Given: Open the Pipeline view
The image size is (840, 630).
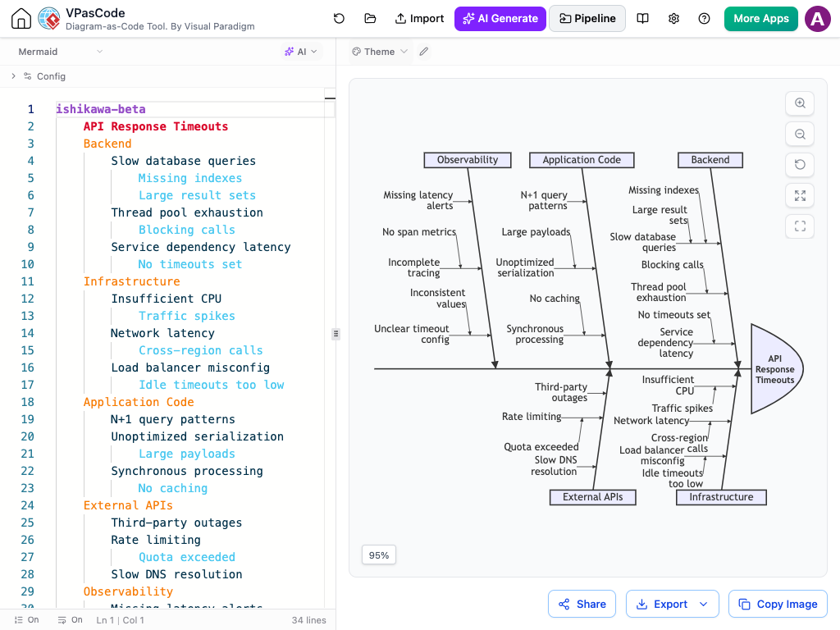Looking at the screenshot, I should 587,18.
